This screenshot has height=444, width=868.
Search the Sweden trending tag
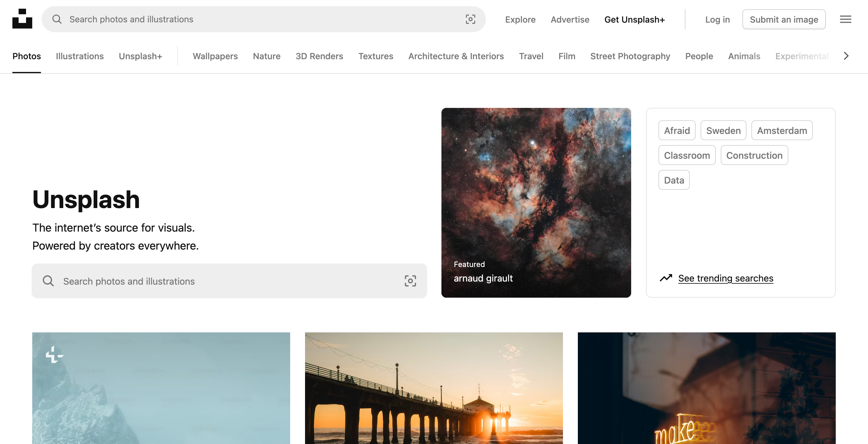pos(724,131)
